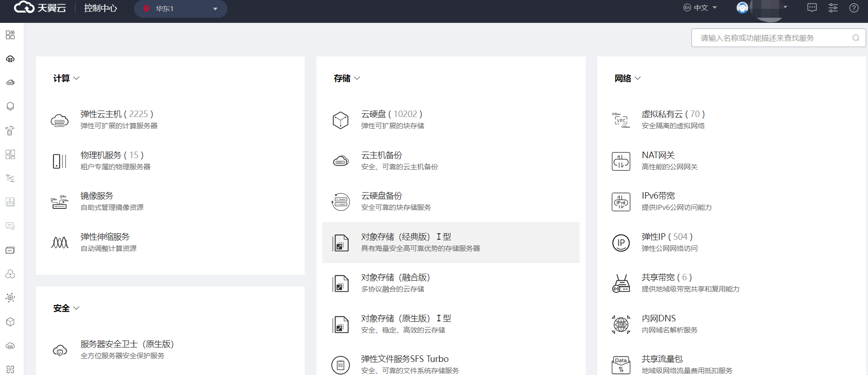Click the 共享带宽 router icon
This screenshot has height=375, width=868.
(x=621, y=284)
